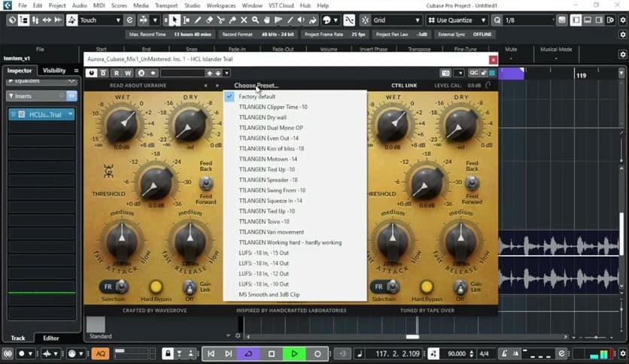The image size is (629, 364).
Task: Click the green Play transport button
Action: 294,353
